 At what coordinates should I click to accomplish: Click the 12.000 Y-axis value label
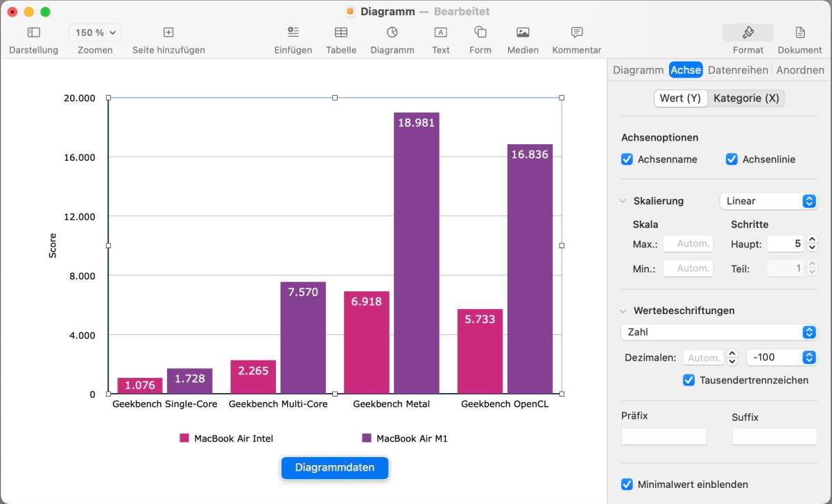(80, 216)
